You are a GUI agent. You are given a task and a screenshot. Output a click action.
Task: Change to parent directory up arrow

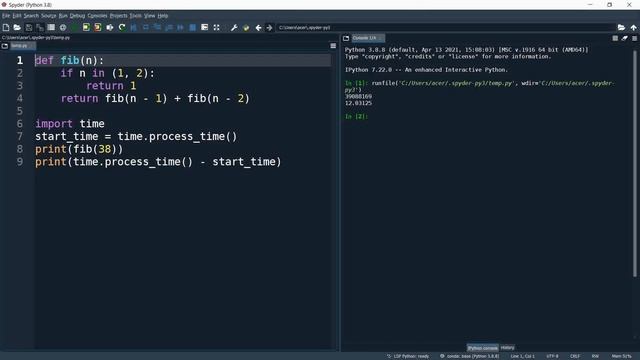point(633,27)
